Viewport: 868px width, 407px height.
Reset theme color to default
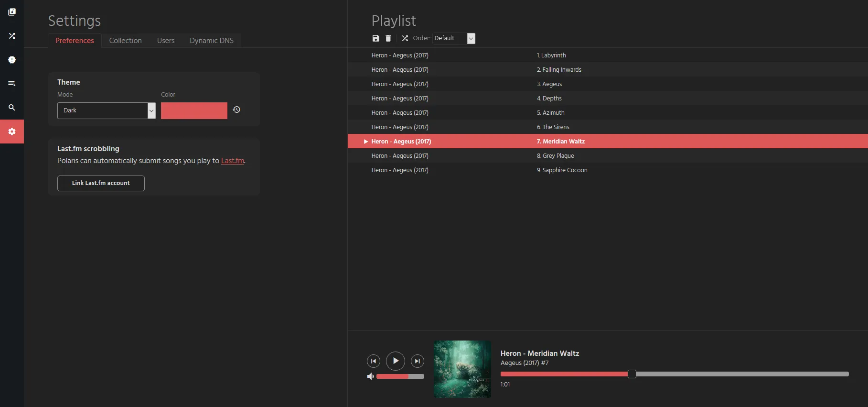(x=236, y=110)
